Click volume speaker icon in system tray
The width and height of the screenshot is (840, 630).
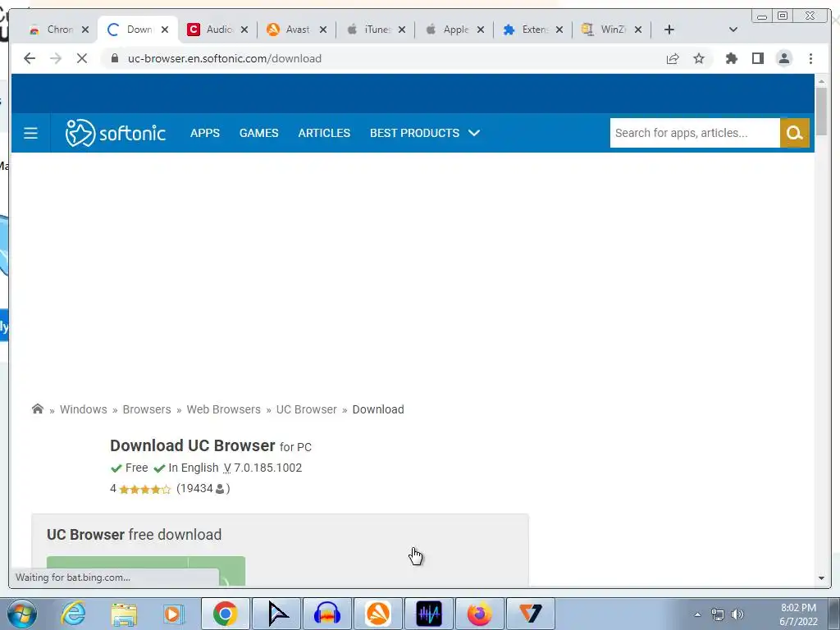737,614
